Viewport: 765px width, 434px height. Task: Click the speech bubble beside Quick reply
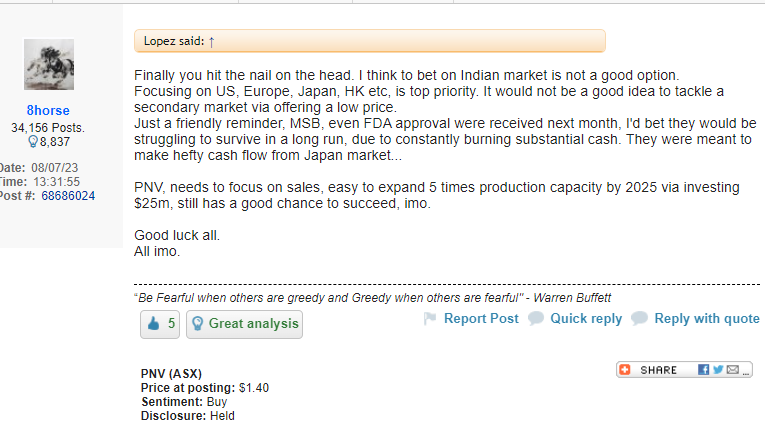(x=536, y=318)
